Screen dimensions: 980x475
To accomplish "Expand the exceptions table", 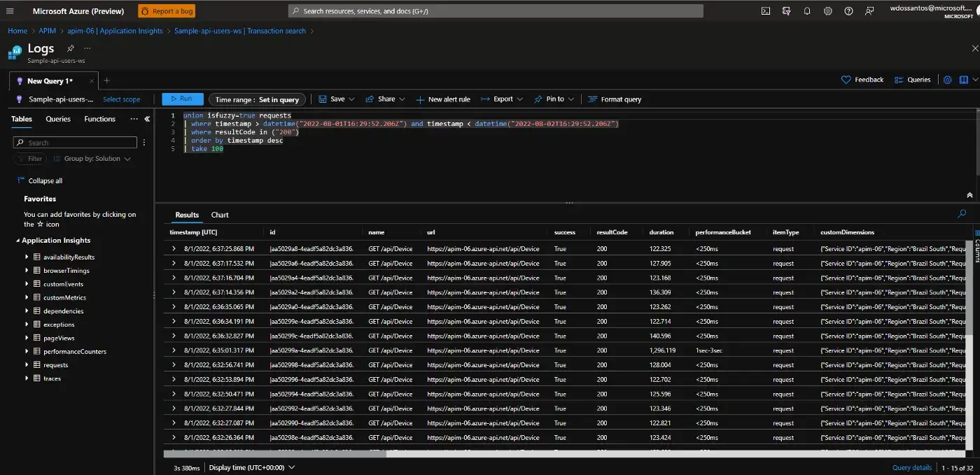I will (27, 324).
